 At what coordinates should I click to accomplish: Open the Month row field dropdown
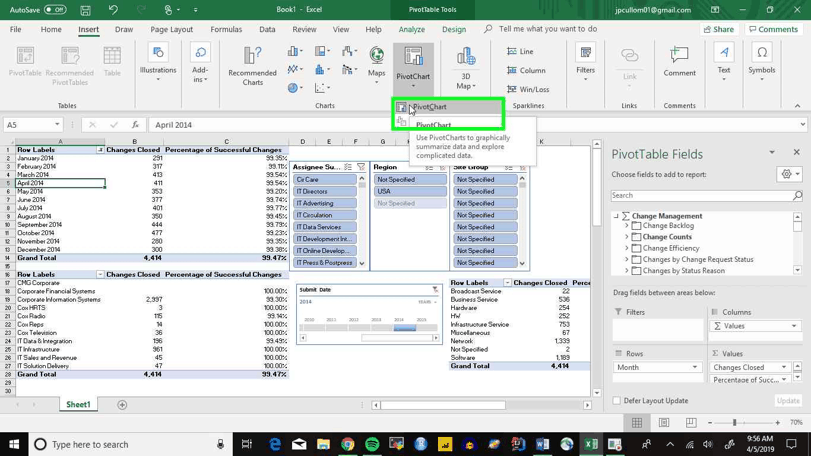(x=694, y=367)
